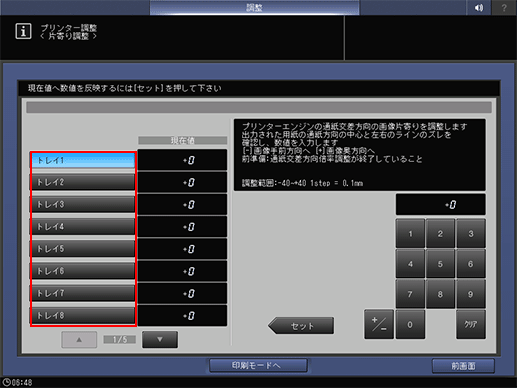Screen dimensions: 517x388
Task: Tap keypad digit 9
Action: [x=471, y=294]
